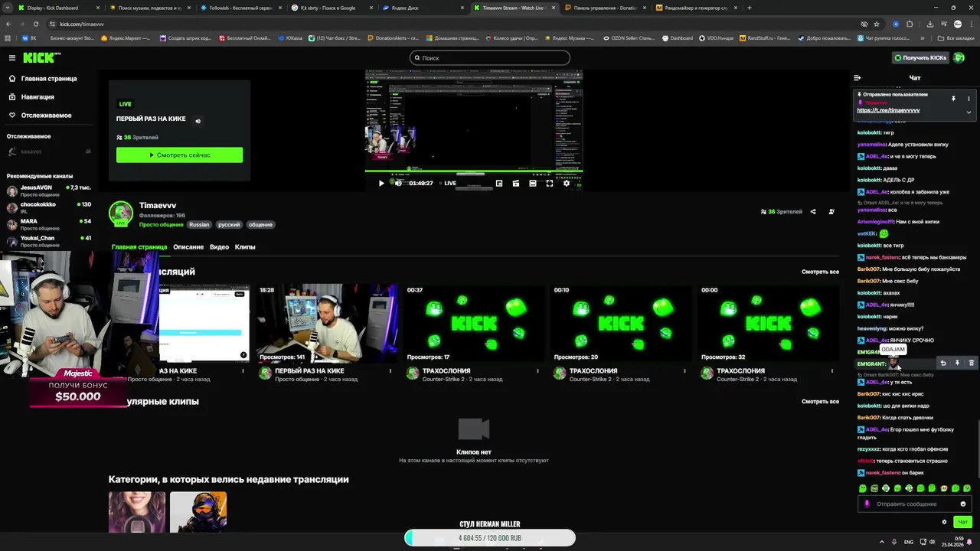Enable picture-in-picture mode in player
This screenshot has height=551, width=980.
[499, 183]
